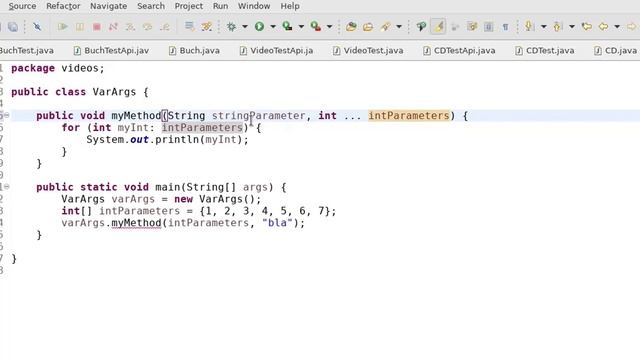Click the Save All toolbar icon

pyautogui.click(x=13, y=27)
